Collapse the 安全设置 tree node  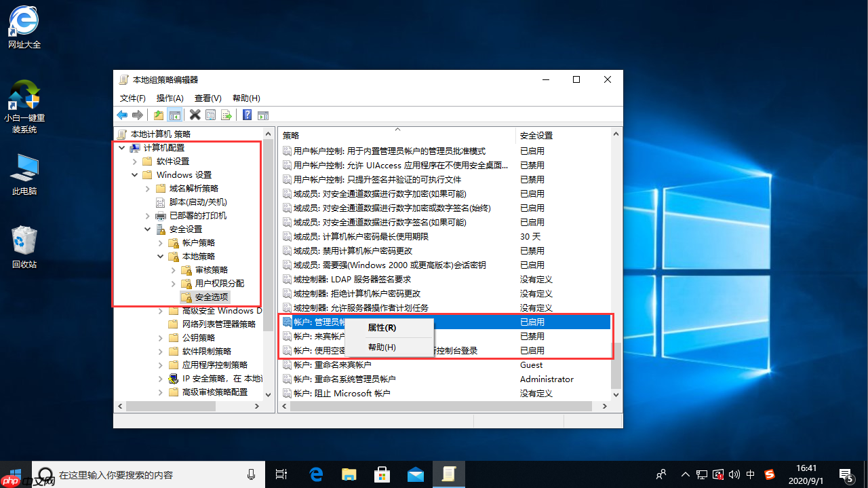[x=147, y=229]
